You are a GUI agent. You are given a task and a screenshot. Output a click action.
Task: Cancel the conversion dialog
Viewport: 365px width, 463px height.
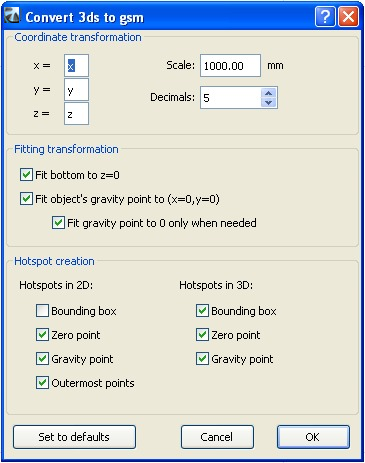(217, 437)
